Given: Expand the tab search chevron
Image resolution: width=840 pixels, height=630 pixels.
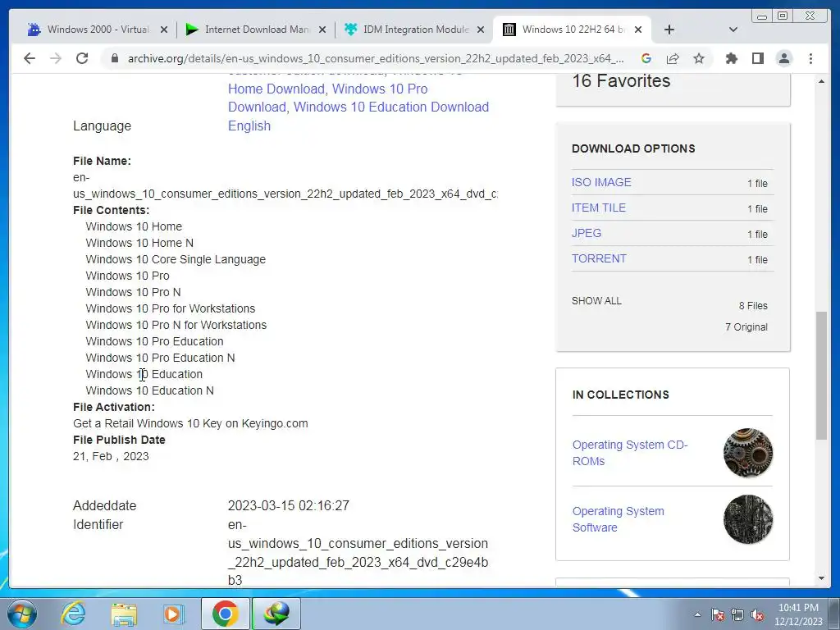Looking at the screenshot, I should (x=733, y=30).
